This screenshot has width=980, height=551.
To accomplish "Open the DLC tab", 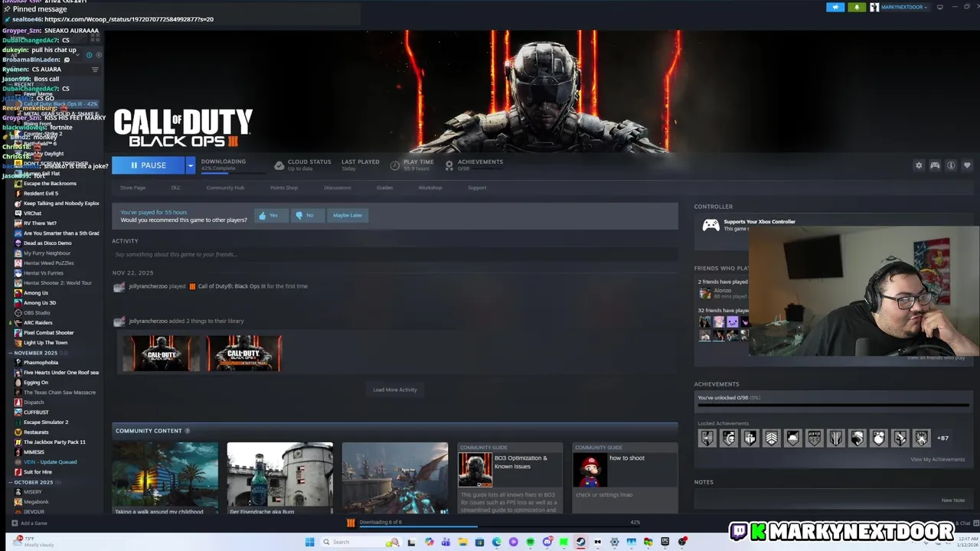I will (176, 187).
